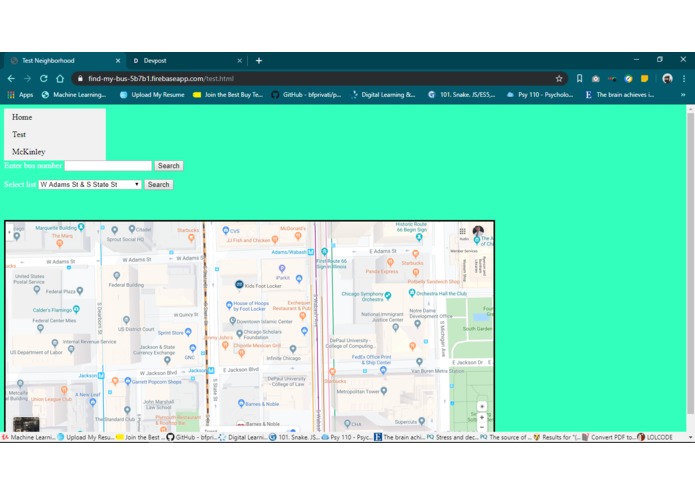The image size is (695, 494).
Task: Open a new browser tab with plus icon
Action: [259, 61]
